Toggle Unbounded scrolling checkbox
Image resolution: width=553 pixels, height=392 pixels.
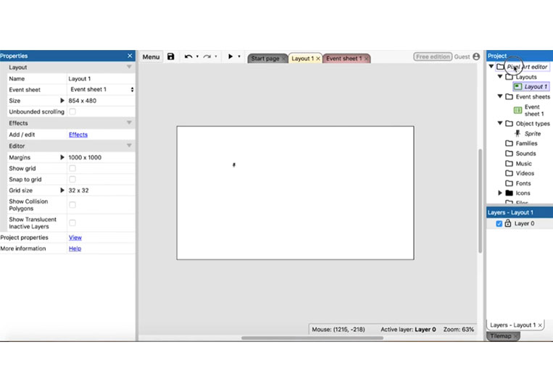pos(72,112)
